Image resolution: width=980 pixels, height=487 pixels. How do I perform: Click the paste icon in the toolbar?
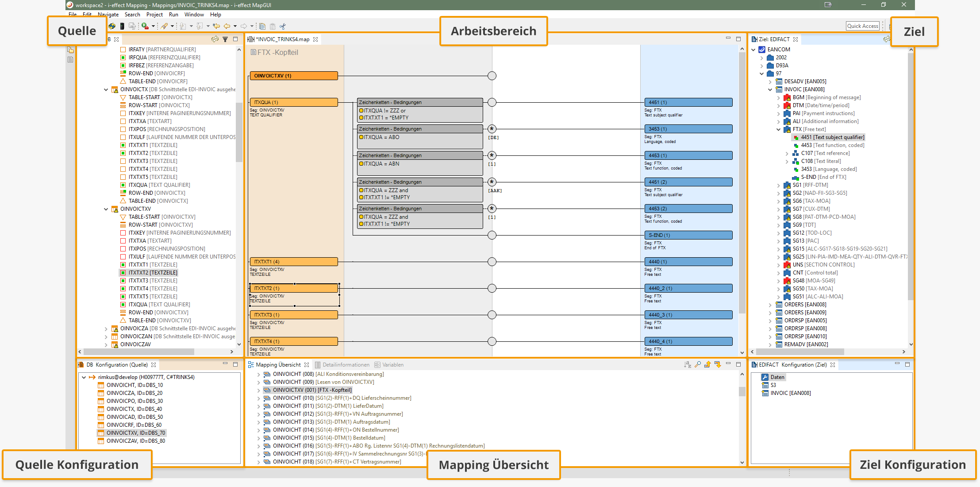(273, 26)
